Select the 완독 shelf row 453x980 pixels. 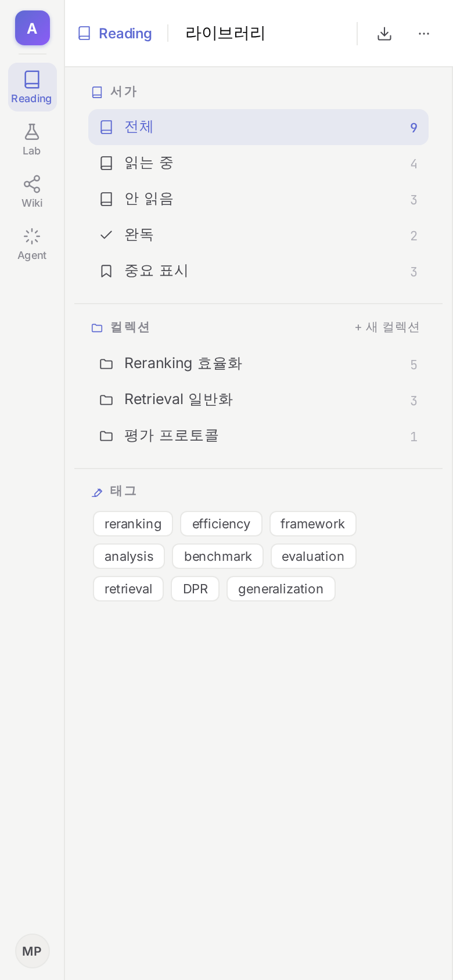pyautogui.click(x=258, y=235)
